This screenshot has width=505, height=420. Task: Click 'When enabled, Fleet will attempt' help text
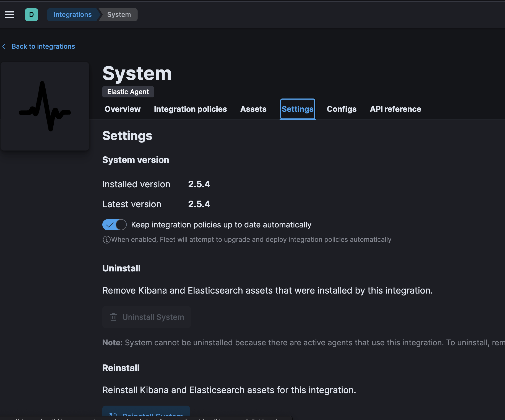tap(251, 240)
